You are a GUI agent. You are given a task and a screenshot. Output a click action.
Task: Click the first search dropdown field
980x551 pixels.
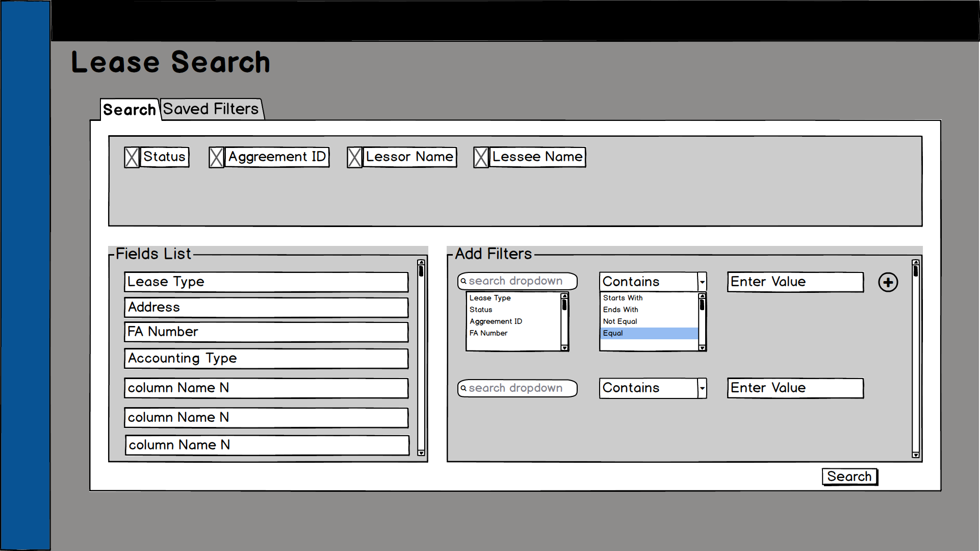pos(517,281)
